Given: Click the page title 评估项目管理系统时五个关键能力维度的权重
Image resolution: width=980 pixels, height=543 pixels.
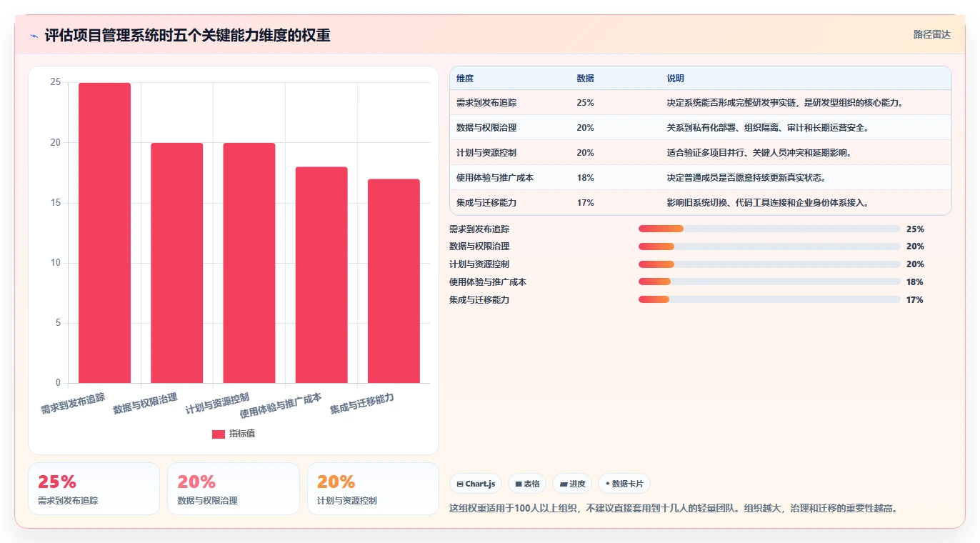Looking at the screenshot, I should coord(188,36).
